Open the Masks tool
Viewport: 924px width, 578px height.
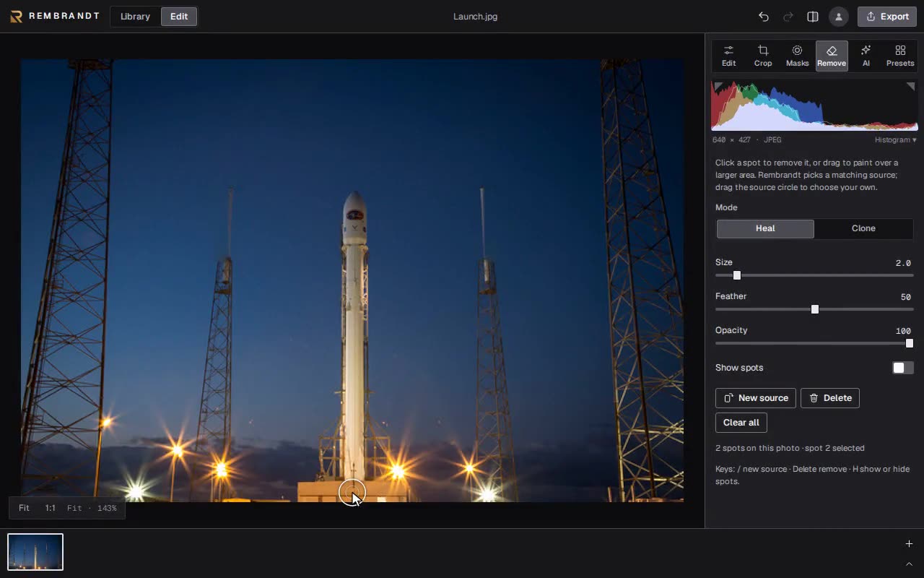coord(797,56)
